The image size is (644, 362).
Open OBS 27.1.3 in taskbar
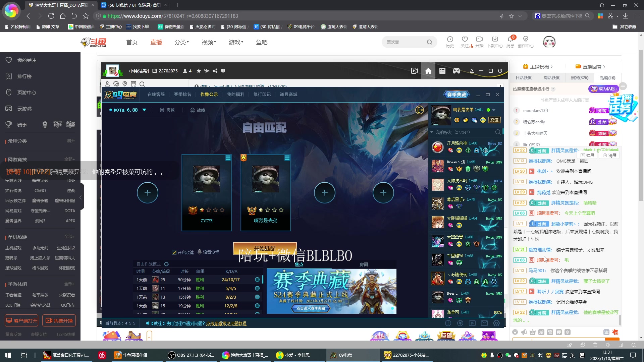192,355
